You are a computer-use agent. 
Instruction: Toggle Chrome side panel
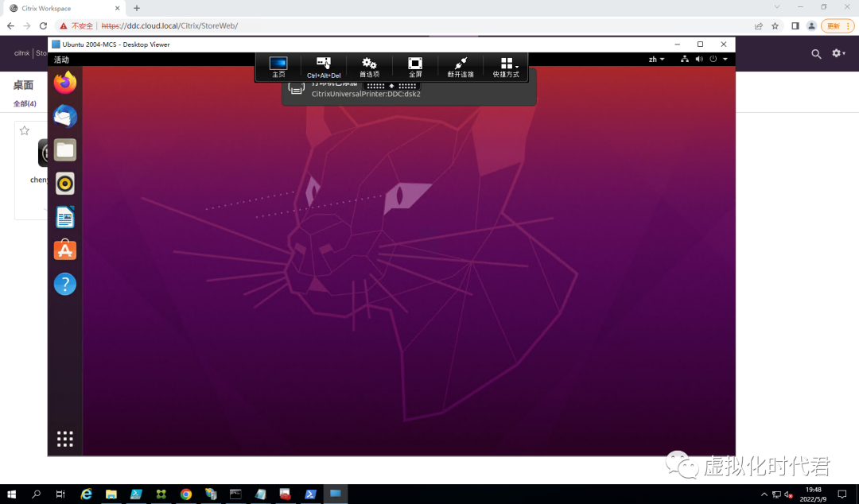pyautogui.click(x=795, y=25)
